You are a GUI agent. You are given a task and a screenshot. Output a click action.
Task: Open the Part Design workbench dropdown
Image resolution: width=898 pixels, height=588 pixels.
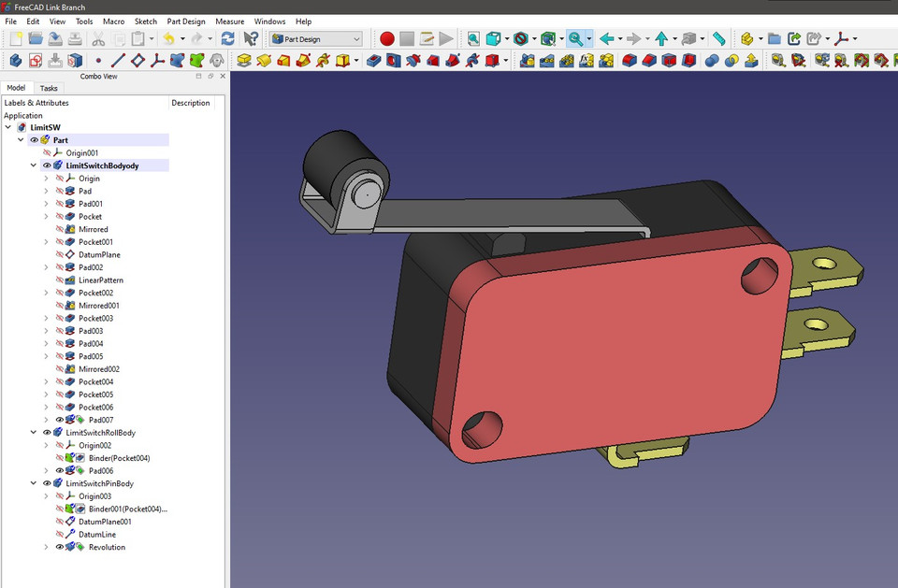pos(313,38)
